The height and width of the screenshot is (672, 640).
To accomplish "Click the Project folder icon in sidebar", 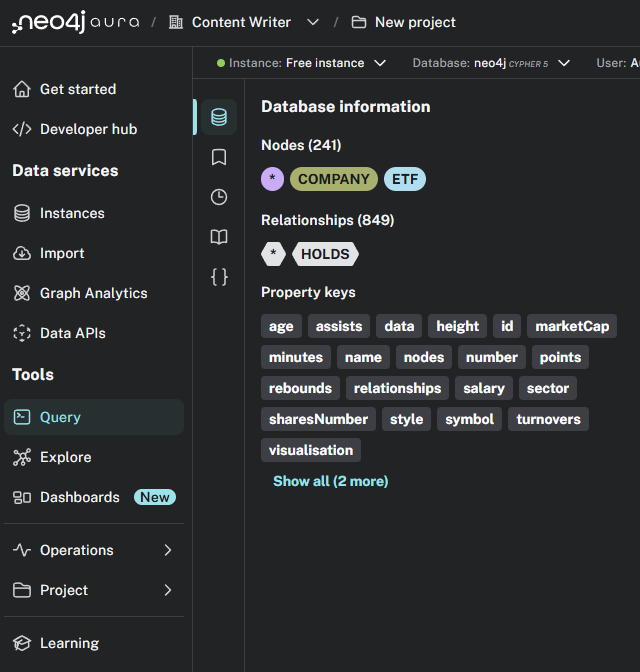I will click(22, 590).
